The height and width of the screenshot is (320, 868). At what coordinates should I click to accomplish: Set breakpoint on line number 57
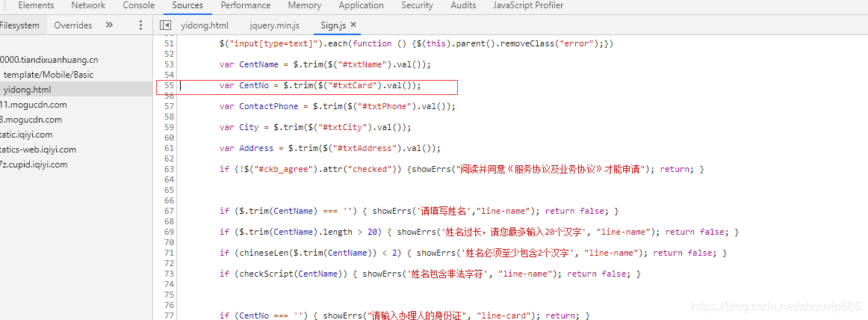170,106
